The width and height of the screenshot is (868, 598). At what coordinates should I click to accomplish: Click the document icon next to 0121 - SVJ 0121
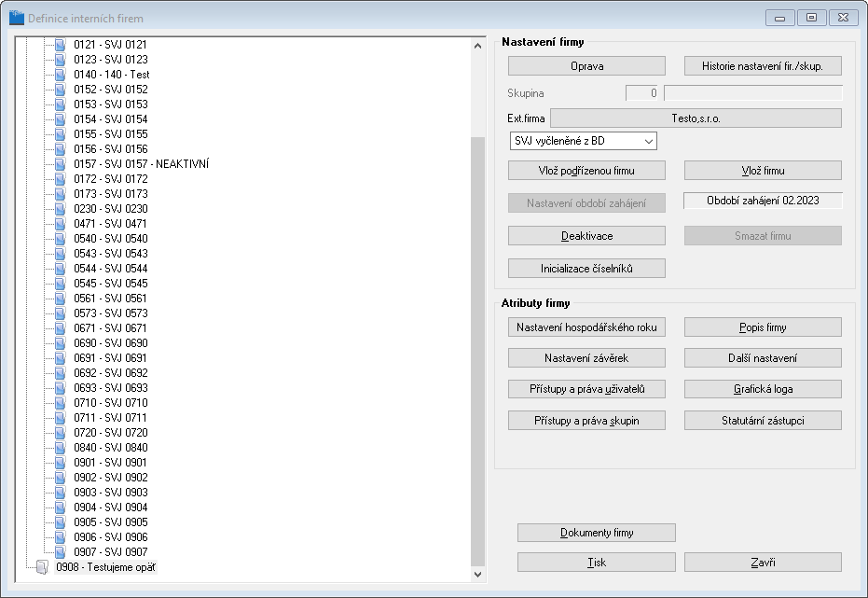pyautogui.click(x=60, y=44)
